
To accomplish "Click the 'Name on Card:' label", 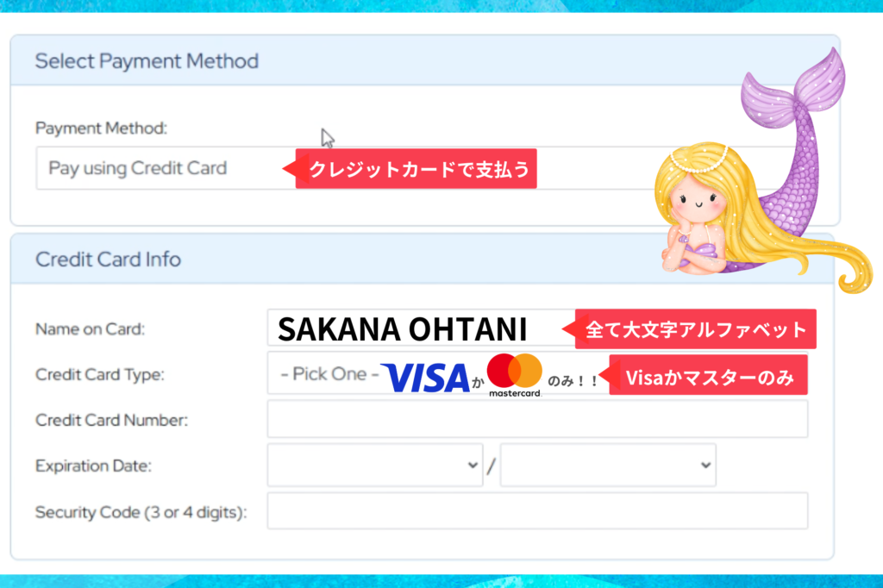I will pos(90,329).
